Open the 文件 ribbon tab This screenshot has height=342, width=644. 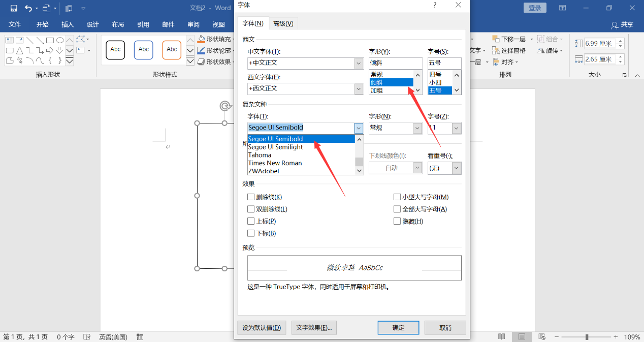tap(15, 24)
